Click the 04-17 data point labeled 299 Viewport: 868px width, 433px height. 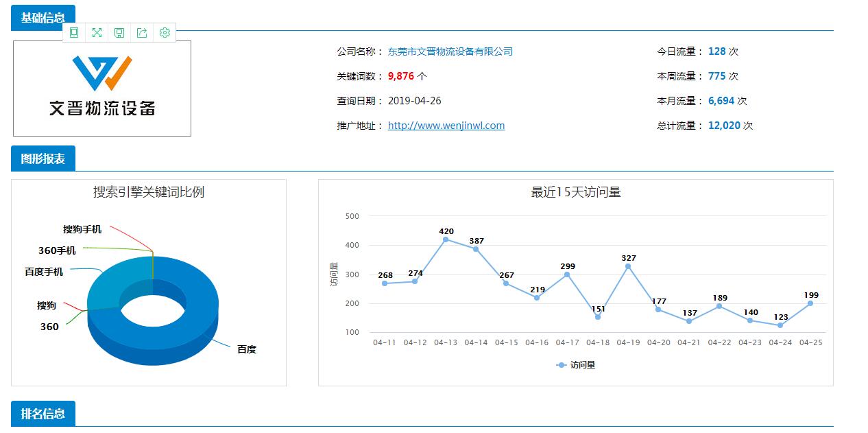(x=567, y=274)
